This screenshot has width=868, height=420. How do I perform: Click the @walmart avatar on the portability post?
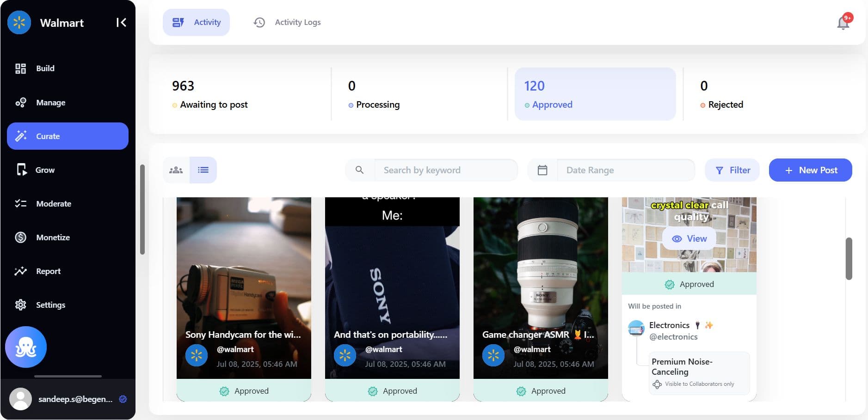tap(345, 355)
